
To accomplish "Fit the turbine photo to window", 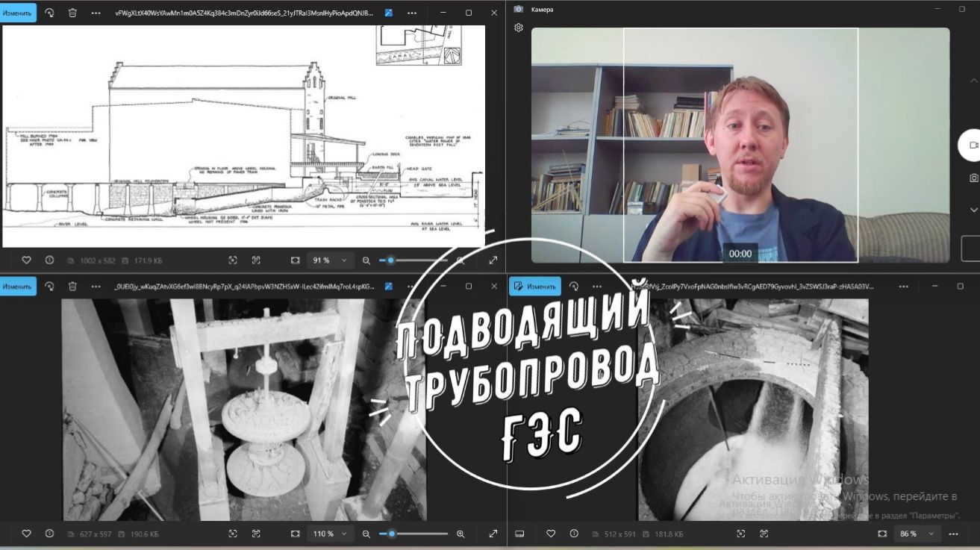I will point(296,534).
